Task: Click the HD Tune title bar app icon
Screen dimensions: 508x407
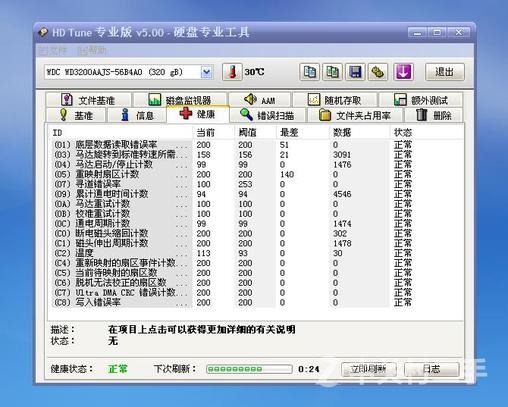Action: pos(43,32)
